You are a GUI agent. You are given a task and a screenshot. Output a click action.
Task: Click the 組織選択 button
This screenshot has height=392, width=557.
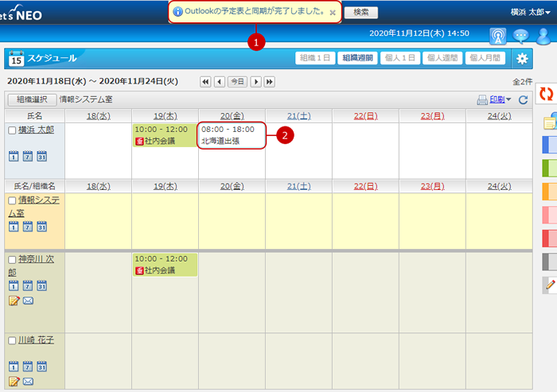point(32,100)
